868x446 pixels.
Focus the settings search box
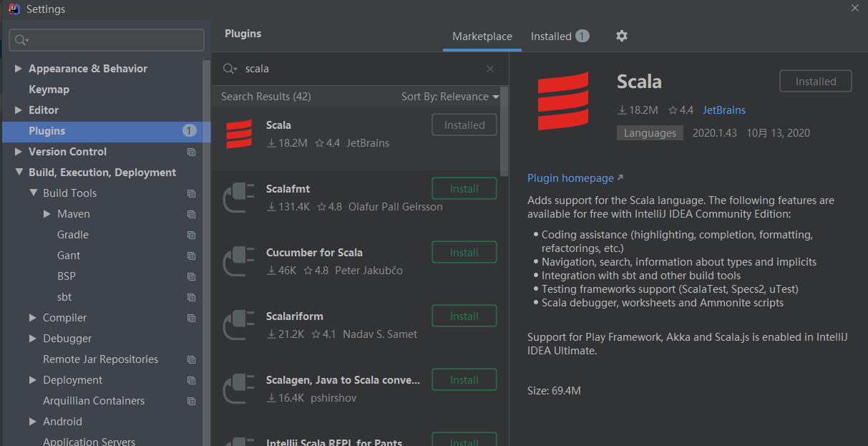point(107,40)
